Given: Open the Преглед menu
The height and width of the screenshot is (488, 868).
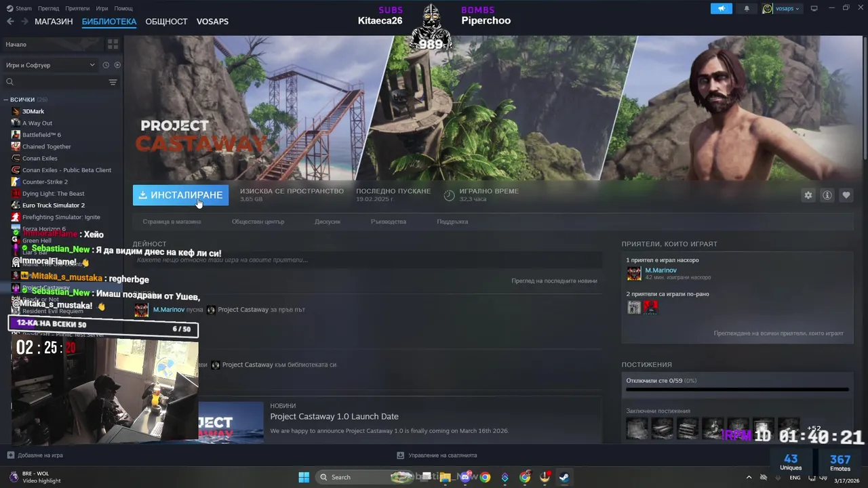Looking at the screenshot, I should click(49, 8).
